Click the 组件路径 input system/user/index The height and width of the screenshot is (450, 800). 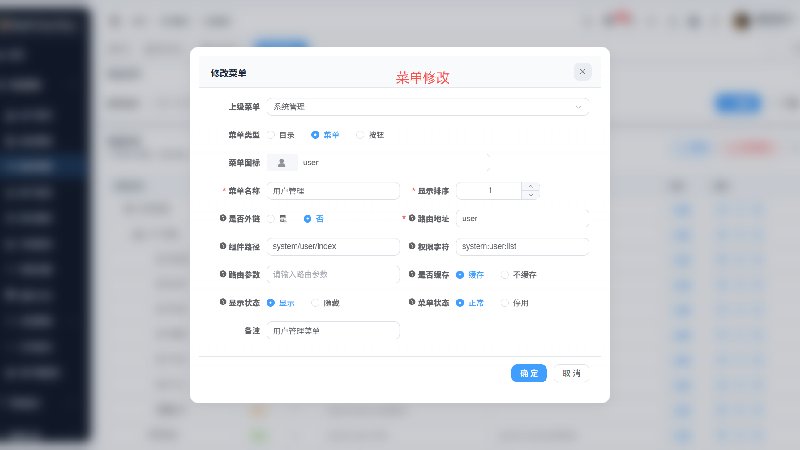click(x=333, y=246)
